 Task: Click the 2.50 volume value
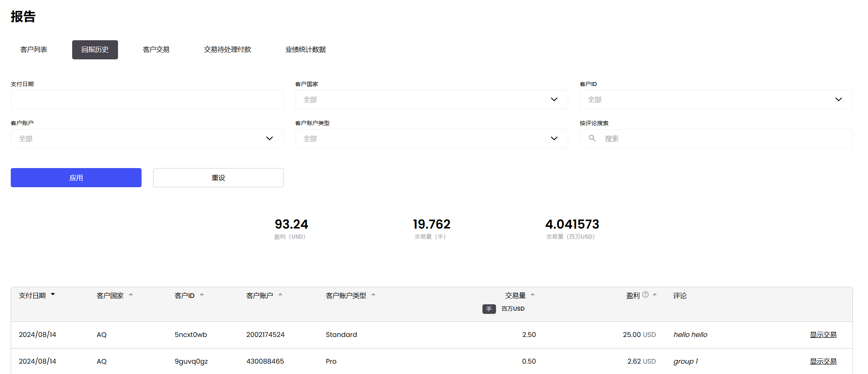(x=529, y=335)
